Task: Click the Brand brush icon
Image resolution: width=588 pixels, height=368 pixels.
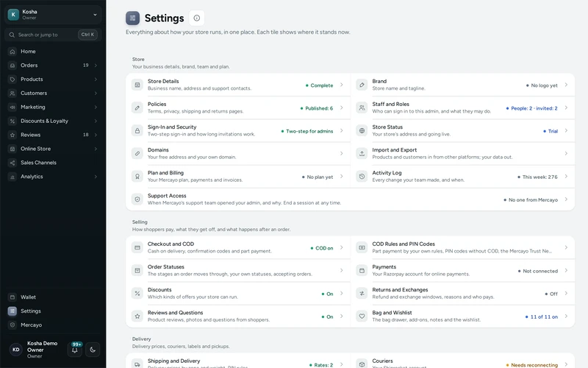Action: pyautogui.click(x=362, y=85)
